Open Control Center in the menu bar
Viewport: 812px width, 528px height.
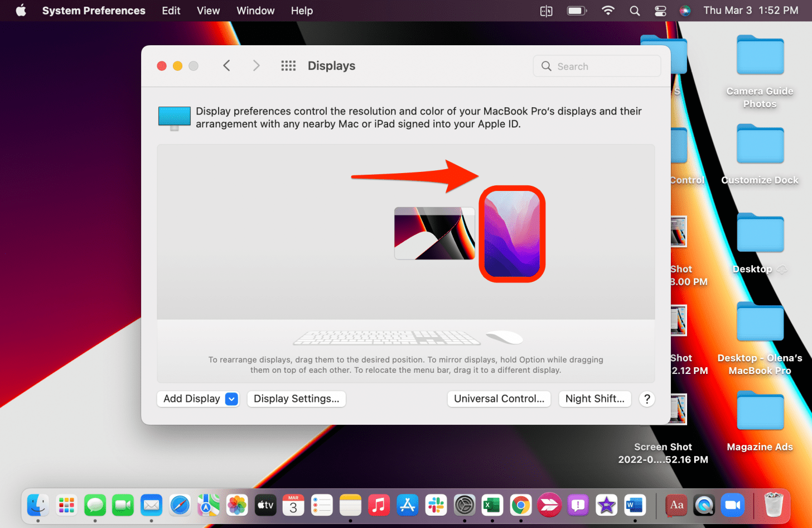(660, 11)
